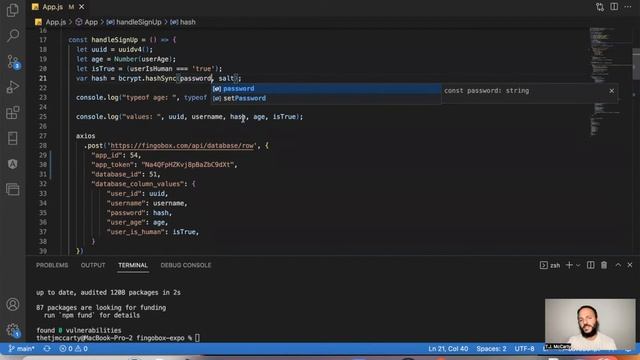
Task: Choose 'setPassword' autocomplete suggestion
Action: pos(326,98)
